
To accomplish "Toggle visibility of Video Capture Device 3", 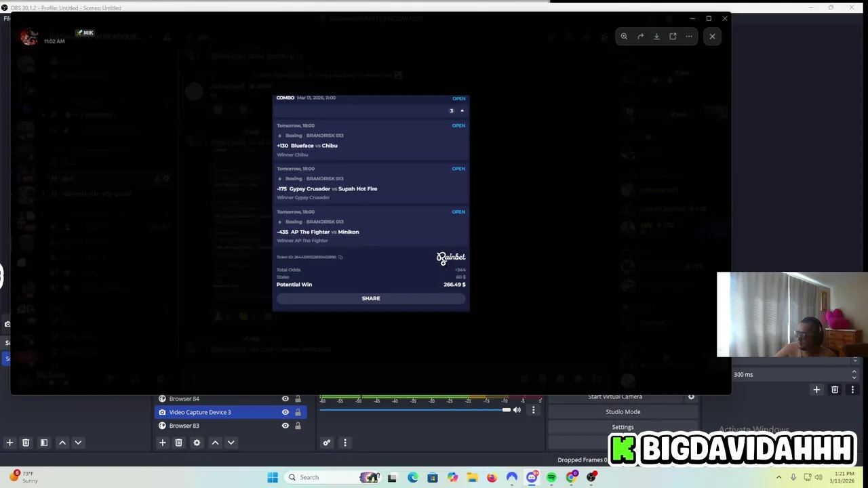I will pos(285,412).
